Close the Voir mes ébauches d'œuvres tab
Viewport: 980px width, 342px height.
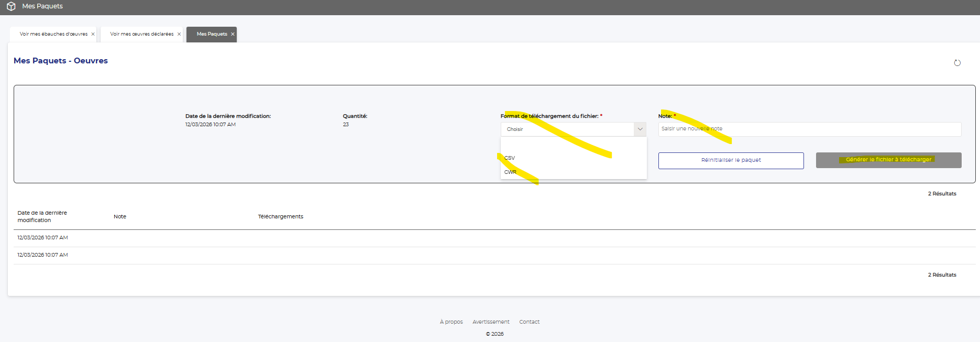(93, 34)
